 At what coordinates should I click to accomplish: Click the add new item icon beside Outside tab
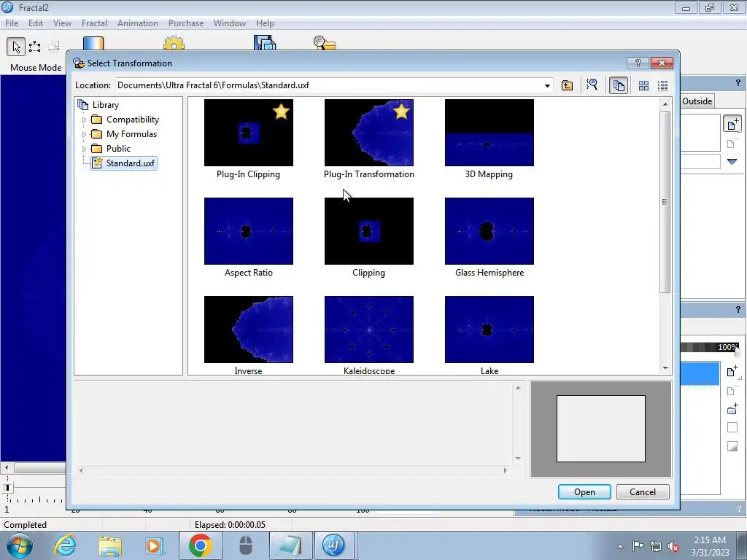click(732, 124)
